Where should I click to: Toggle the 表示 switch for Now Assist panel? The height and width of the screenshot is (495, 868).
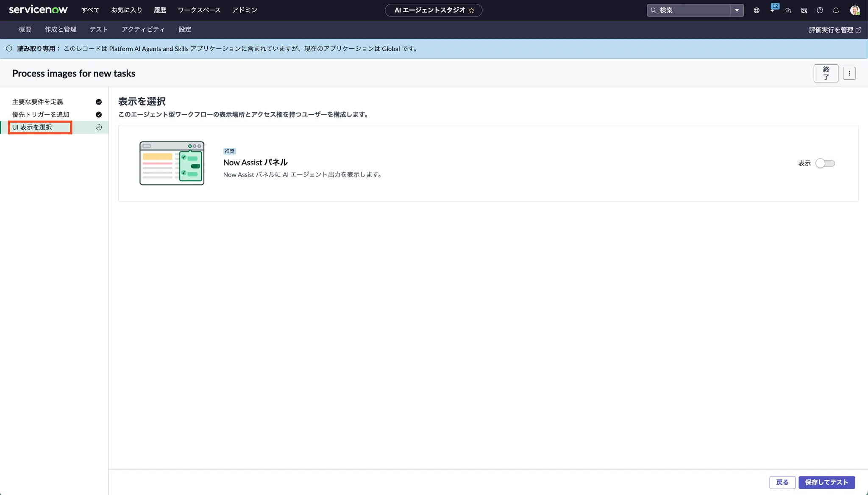[x=825, y=163]
